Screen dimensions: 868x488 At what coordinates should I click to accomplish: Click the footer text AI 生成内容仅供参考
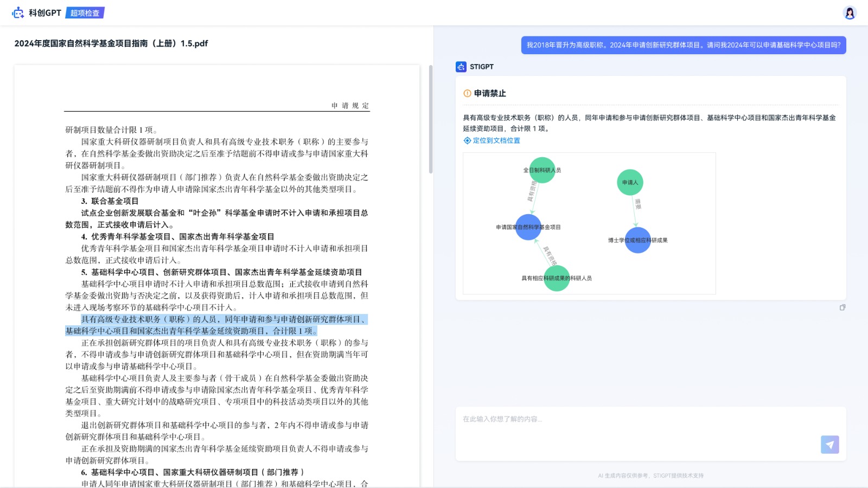[650, 476]
